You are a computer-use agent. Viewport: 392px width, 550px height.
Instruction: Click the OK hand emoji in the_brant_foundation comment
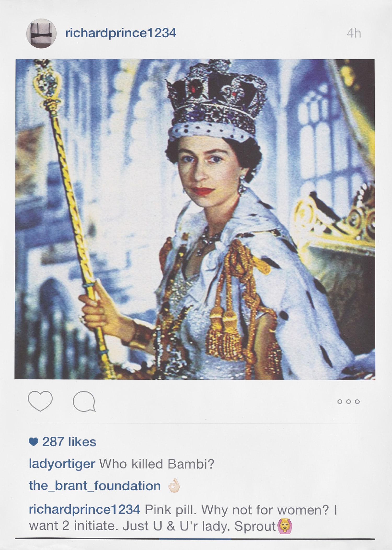pos(174,485)
